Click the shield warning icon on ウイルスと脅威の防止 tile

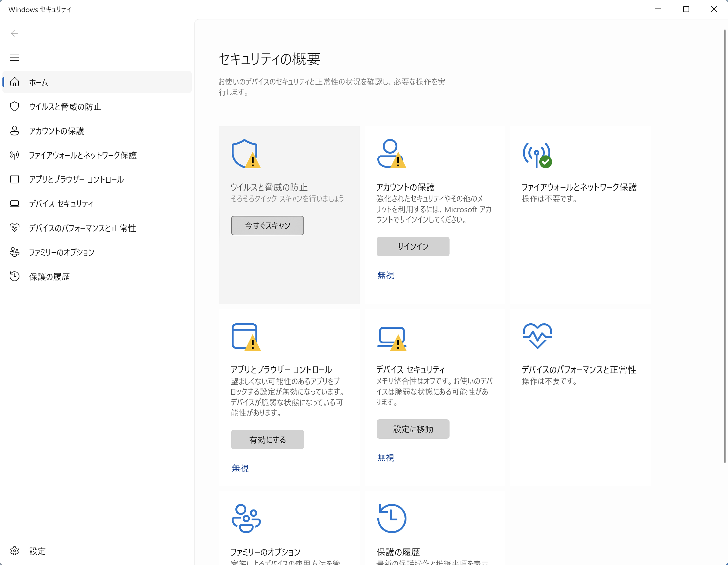246,155
